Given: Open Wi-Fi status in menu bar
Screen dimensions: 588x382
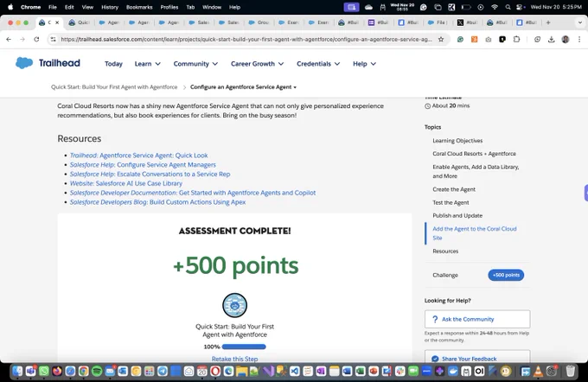Looking at the screenshot, I should click(495, 7).
